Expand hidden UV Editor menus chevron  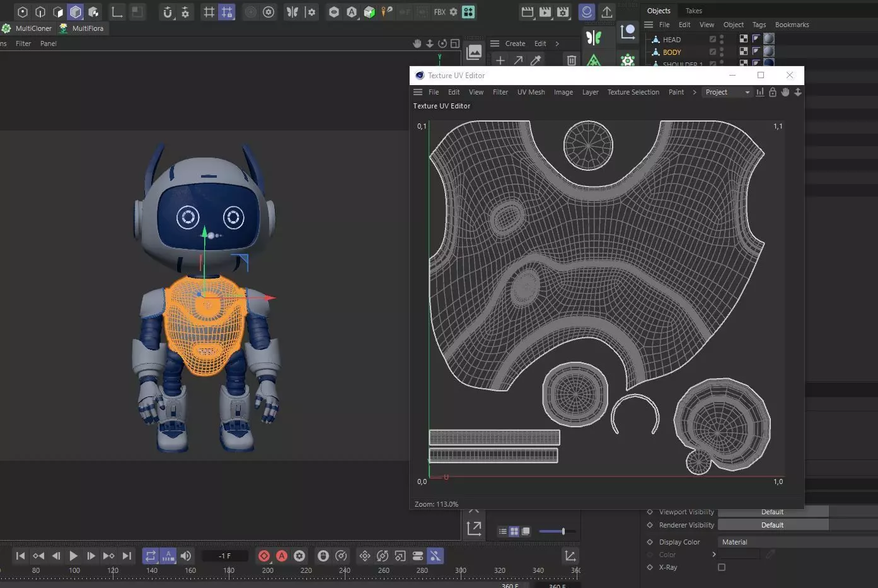point(694,92)
